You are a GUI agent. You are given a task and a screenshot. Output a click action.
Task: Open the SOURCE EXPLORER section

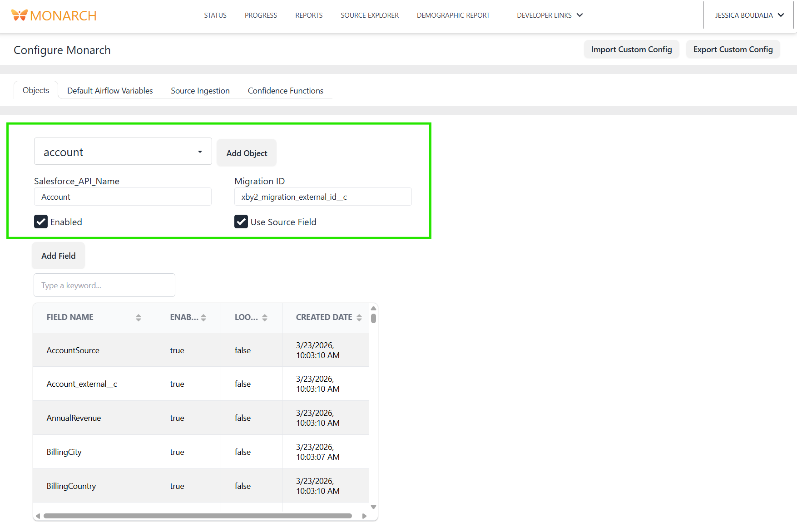tap(369, 15)
